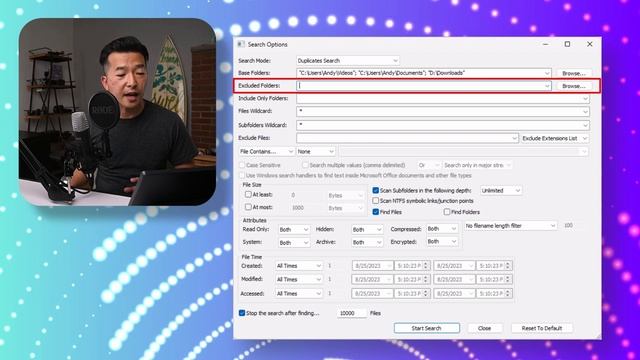This screenshot has height=360, width=640.
Task: Open the Archive attribute dropdown
Action: [x=367, y=242]
